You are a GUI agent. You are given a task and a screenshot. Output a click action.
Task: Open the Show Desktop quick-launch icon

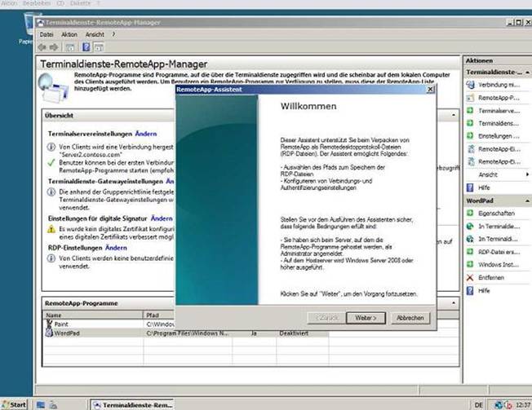(x=41, y=404)
